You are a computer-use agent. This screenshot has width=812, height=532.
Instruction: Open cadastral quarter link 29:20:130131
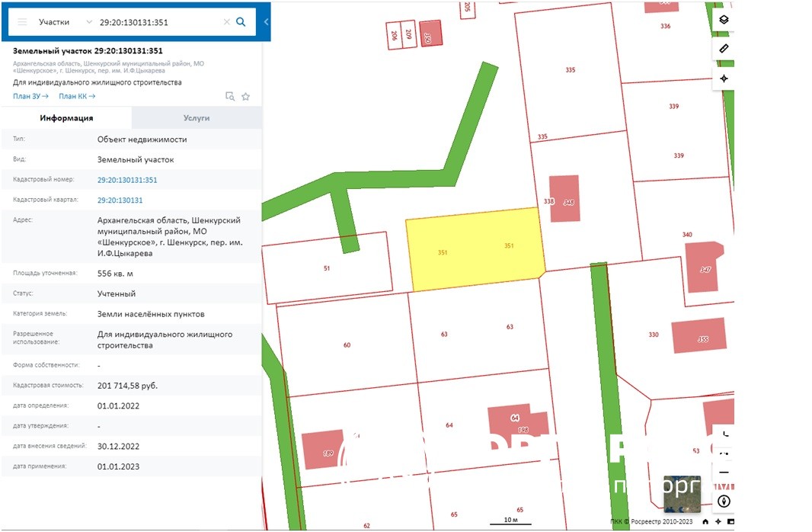tap(120, 200)
